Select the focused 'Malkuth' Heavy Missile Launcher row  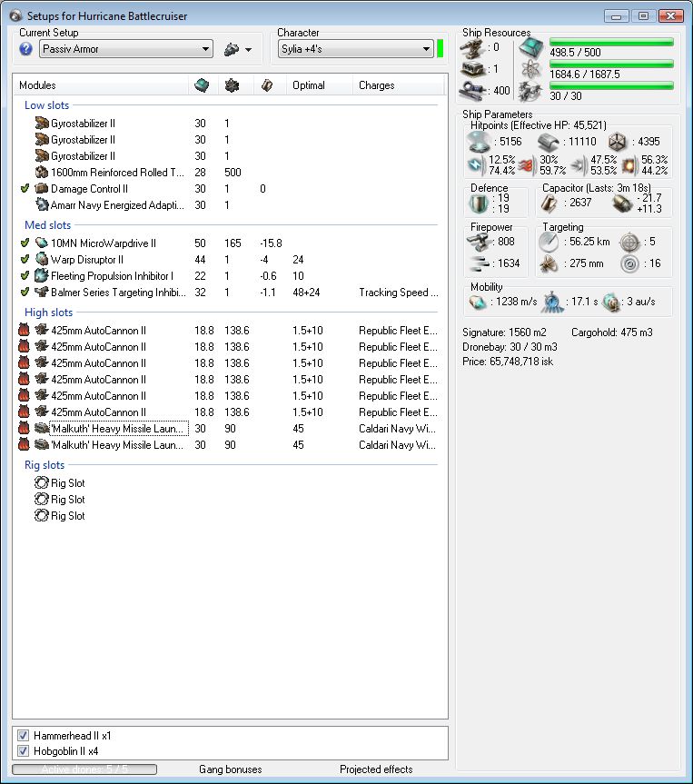pos(229,429)
